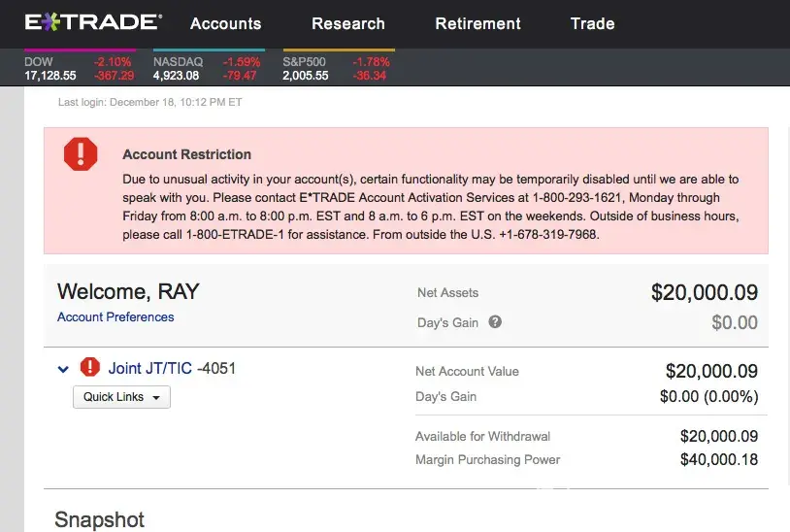Image resolution: width=790 pixels, height=532 pixels.
Task: Collapse the Joint JT/TIC account chevron
Action: [63, 369]
